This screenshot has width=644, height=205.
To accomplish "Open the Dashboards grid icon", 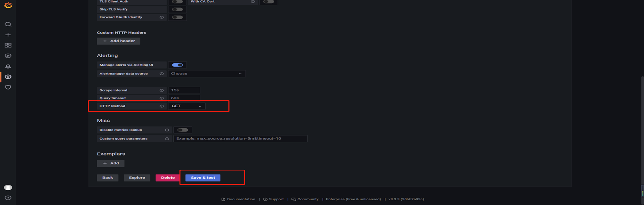I will click(x=8, y=45).
